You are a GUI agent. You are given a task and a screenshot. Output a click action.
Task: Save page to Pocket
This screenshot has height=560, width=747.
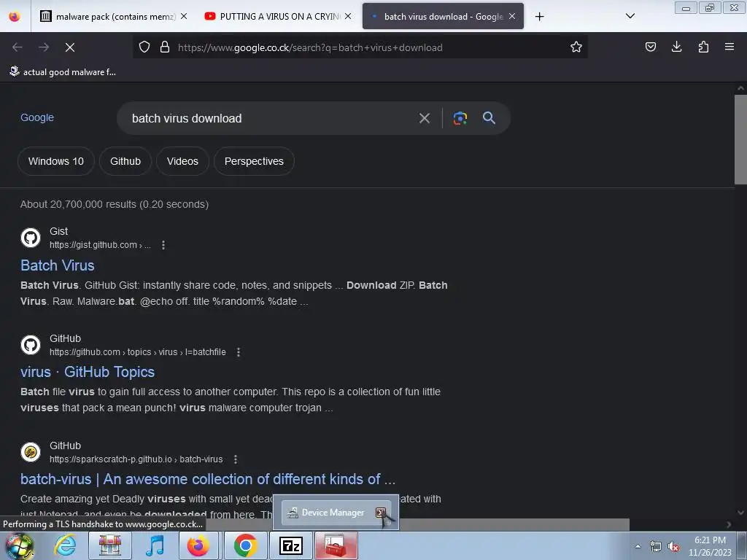[x=650, y=47]
